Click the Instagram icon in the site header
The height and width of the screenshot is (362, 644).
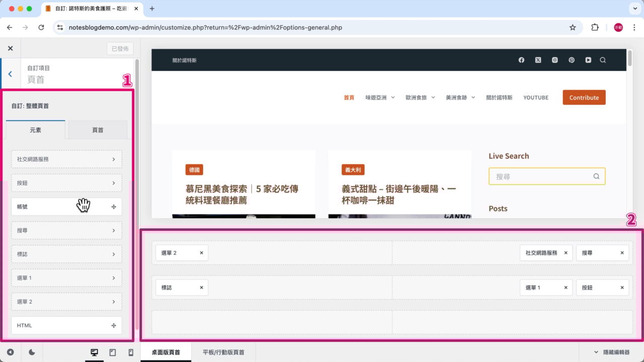coord(554,60)
